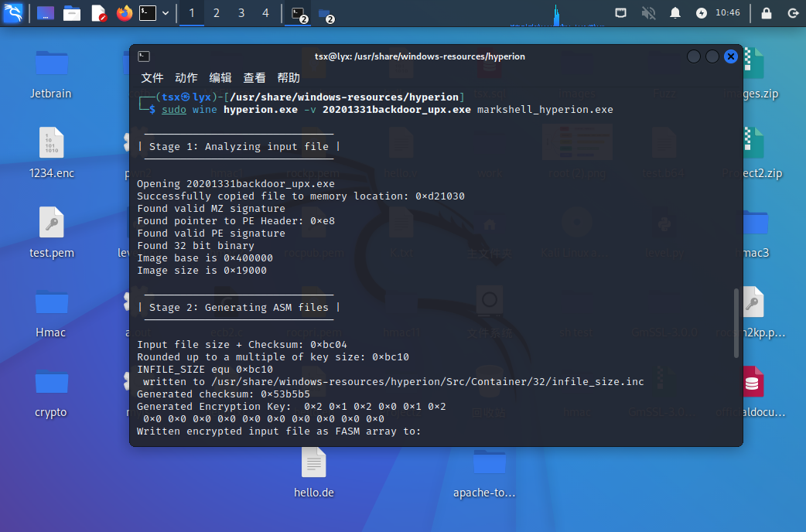
Task: Open the 编辑 menu in terminal
Action: click(x=220, y=77)
